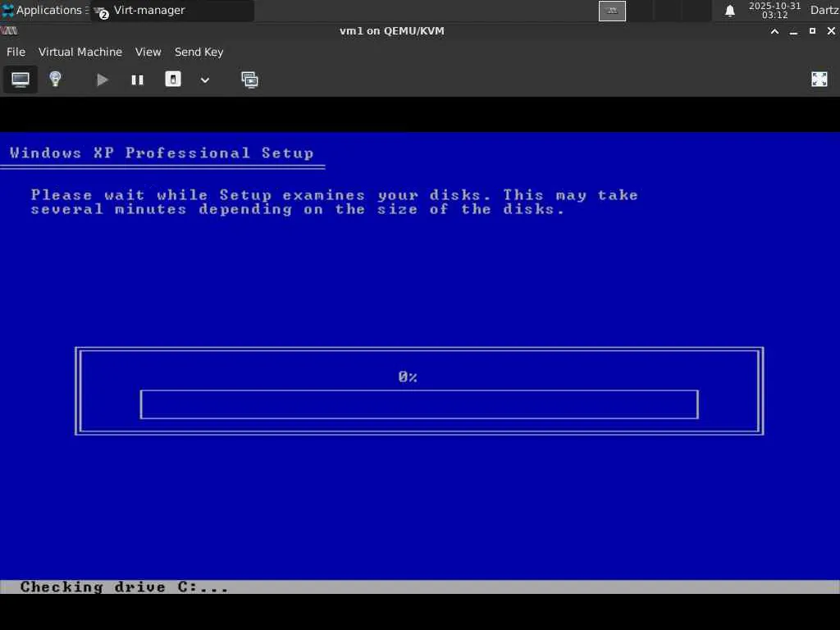This screenshot has width=840, height=630.
Task: Switch console to fullscreen mode
Action: point(819,80)
